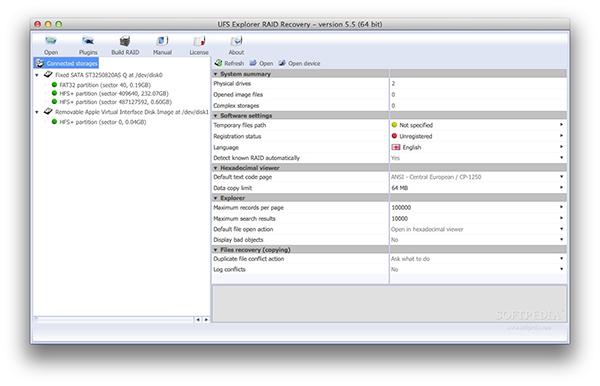
Task: Select the Fixed SATA ST3250820AS drive icon
Action: [x=48, y=74]
